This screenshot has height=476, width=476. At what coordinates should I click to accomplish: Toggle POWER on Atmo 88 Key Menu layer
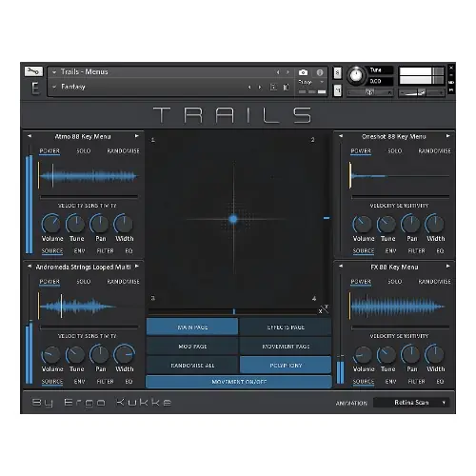coord(50,151)
